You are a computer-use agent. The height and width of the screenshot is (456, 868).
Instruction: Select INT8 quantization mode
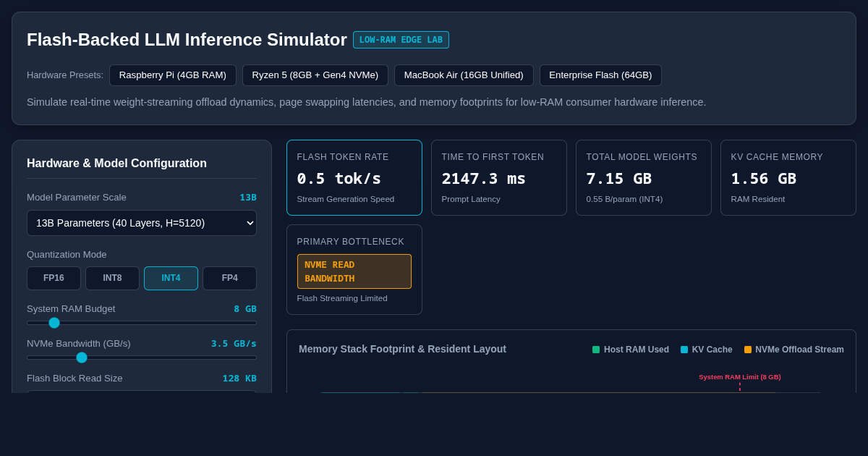tap(112, 278)
